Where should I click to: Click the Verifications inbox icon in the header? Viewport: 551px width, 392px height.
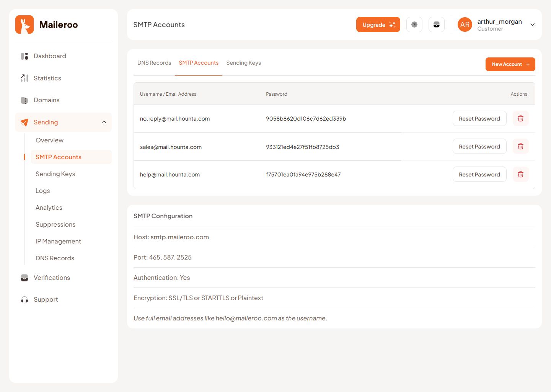pos(436,24)
